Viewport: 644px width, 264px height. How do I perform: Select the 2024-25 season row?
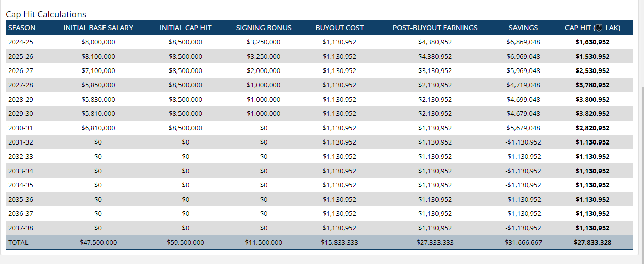click(x=319, y=42)
